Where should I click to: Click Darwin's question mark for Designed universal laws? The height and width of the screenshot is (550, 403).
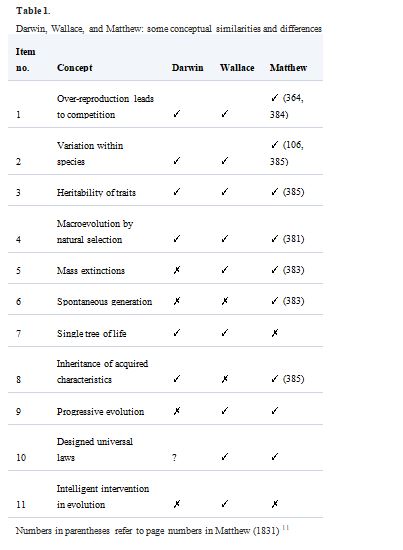[175, 457]
